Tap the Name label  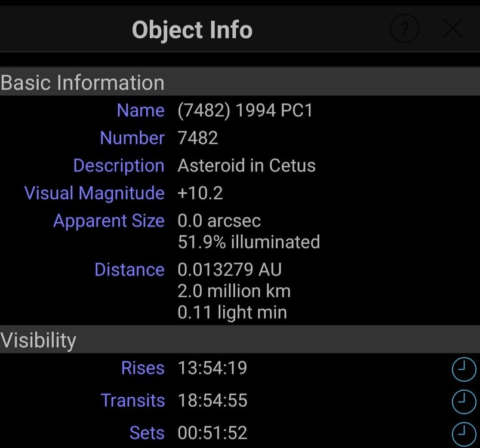pyautogui.click(x=140, y=111)
